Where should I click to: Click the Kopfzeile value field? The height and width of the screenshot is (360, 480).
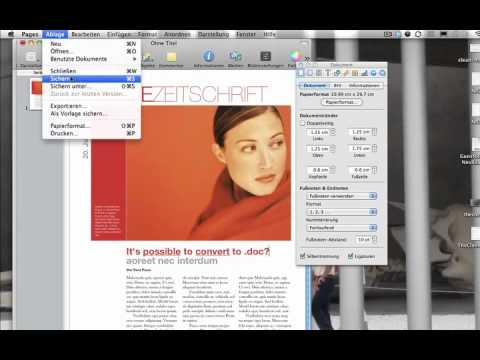(x=318, y=170)
